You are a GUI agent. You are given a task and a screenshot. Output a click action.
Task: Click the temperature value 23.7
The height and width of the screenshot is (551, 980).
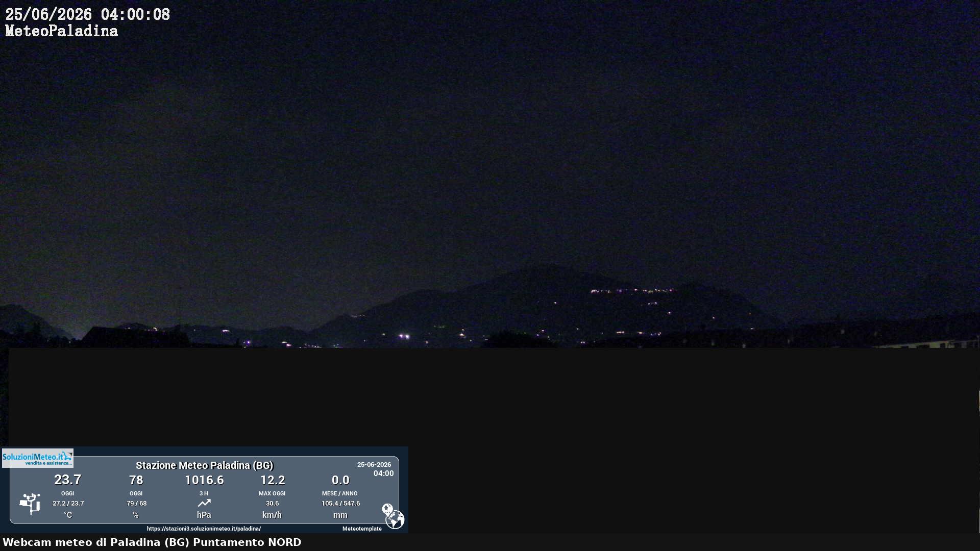pyautogui.click(x=68, y=480)
